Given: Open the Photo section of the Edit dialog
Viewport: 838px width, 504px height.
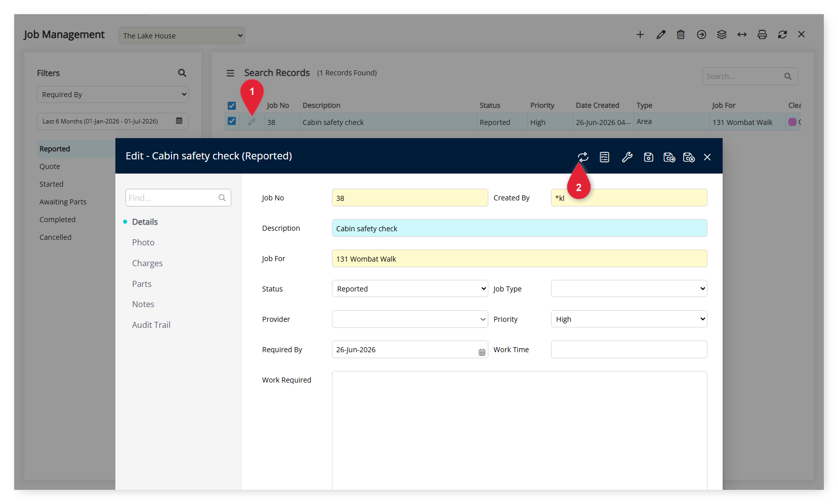Looking at the screenshot, I should pyautogui.click(x=143, y=242).
